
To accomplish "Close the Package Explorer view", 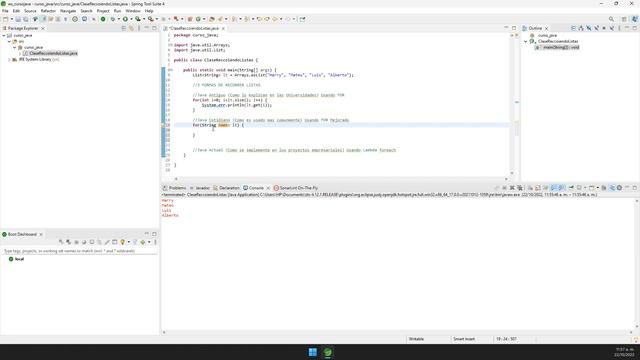I will [43, 28].
